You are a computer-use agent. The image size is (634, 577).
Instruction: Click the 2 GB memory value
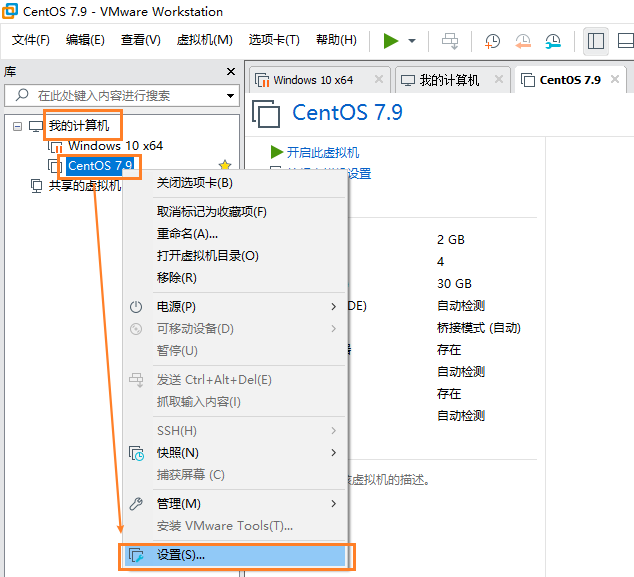pos(451,240)
